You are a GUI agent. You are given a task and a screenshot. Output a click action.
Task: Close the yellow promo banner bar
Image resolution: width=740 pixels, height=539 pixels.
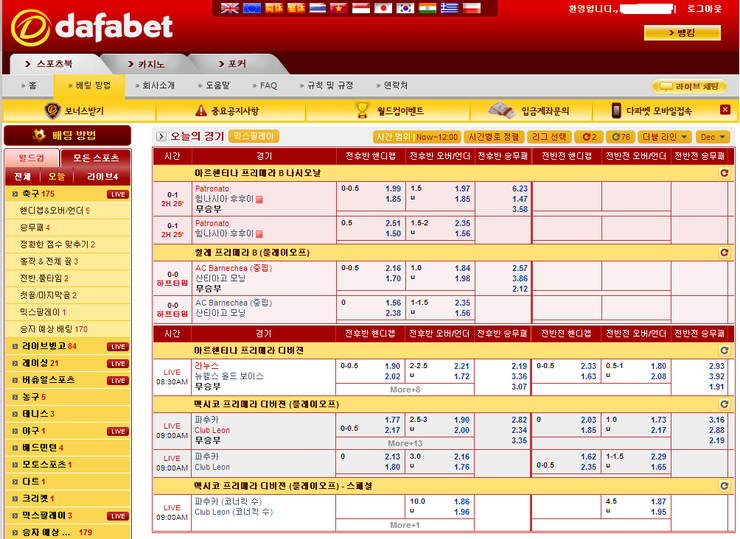725,110
